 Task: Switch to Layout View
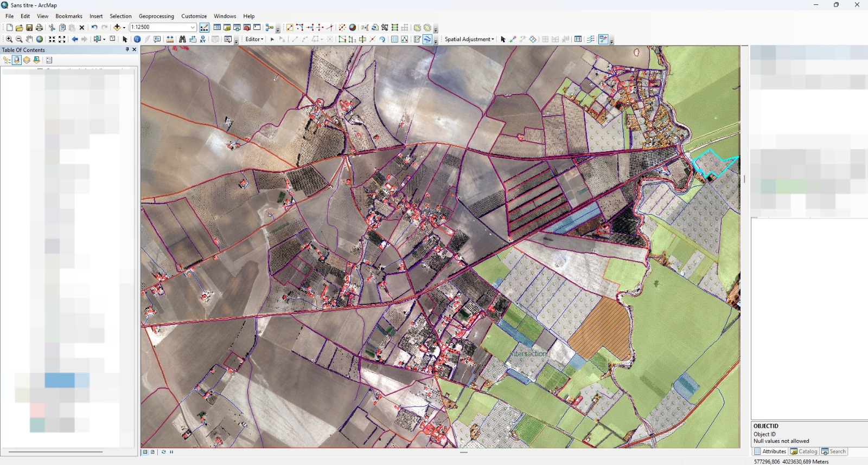tap(153, 452)
